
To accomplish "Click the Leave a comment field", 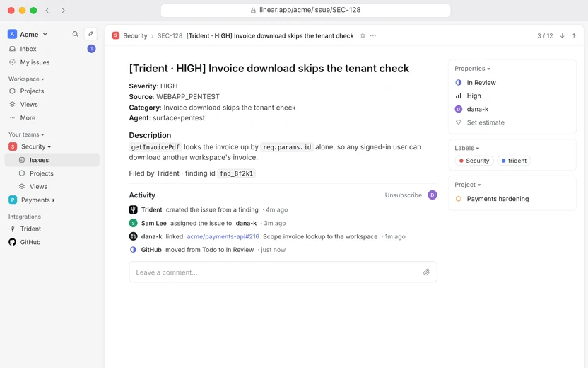I will (283, 272).
